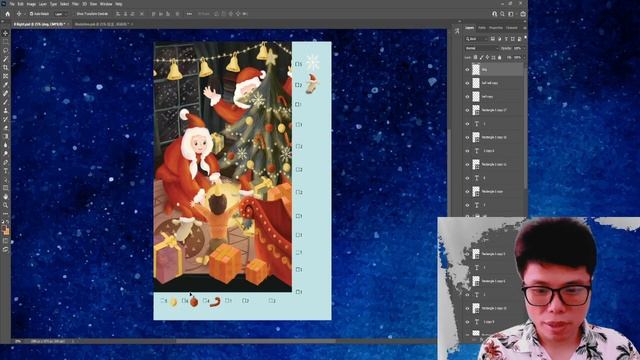This screenshot has width=640, height=360.
Task: Open the Edit Toolbar three-dots button
Action: [x=5, y=213]
